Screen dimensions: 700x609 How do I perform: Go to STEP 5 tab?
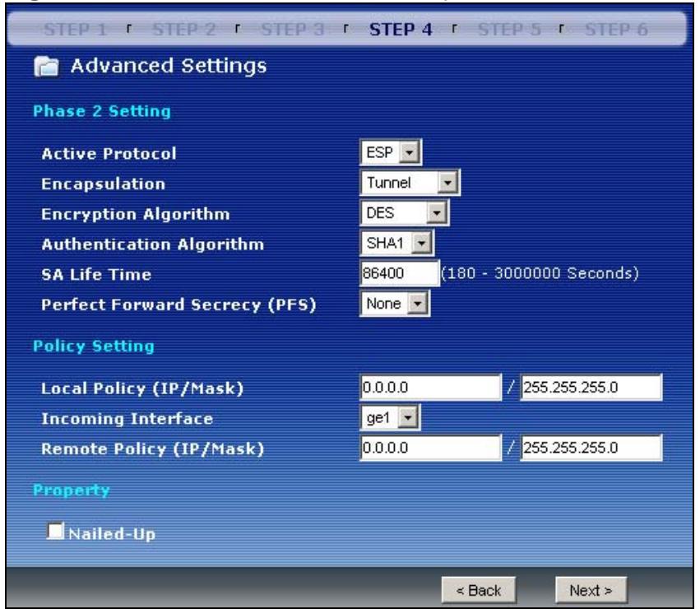tap(509, 30)
